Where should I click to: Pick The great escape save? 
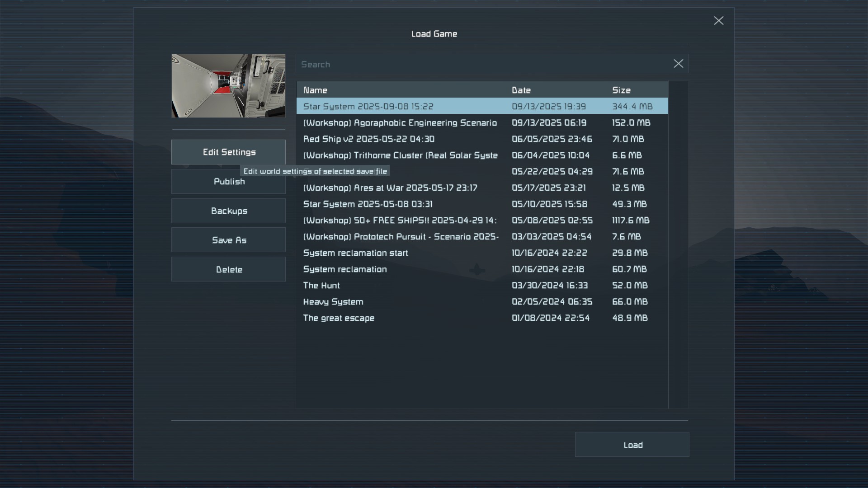(339, 318)
